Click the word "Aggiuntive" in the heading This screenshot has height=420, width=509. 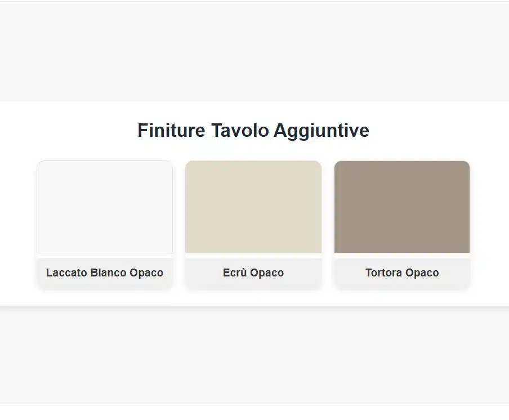click(x=322, y=131)
